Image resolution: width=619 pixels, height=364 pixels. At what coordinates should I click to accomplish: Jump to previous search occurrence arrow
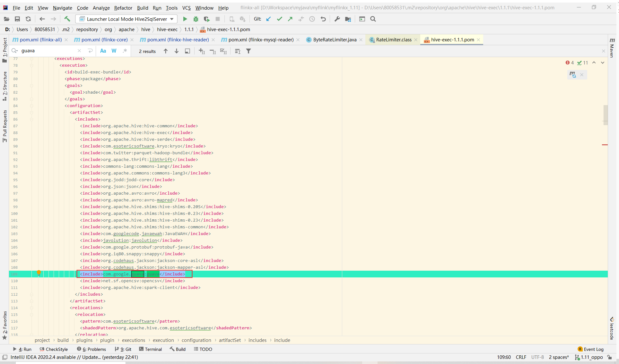[166, 51]
